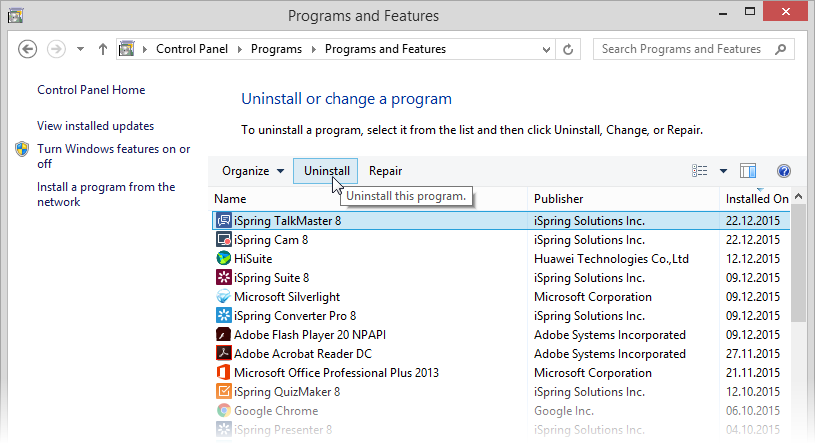Viewport: 815px width, 444px height.
Task: Open the Organize menu
Action: pyautogui.click(x=253, y=171)
